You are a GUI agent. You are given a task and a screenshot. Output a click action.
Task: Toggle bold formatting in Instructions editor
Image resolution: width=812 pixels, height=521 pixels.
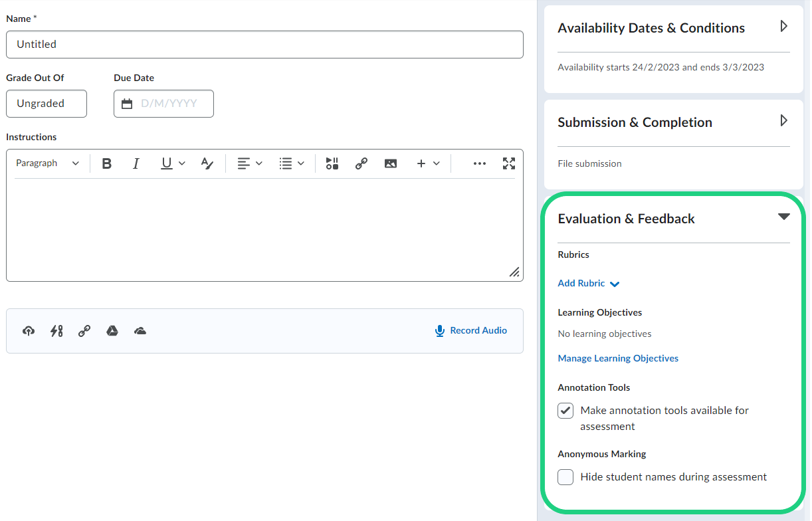[106, 163]
